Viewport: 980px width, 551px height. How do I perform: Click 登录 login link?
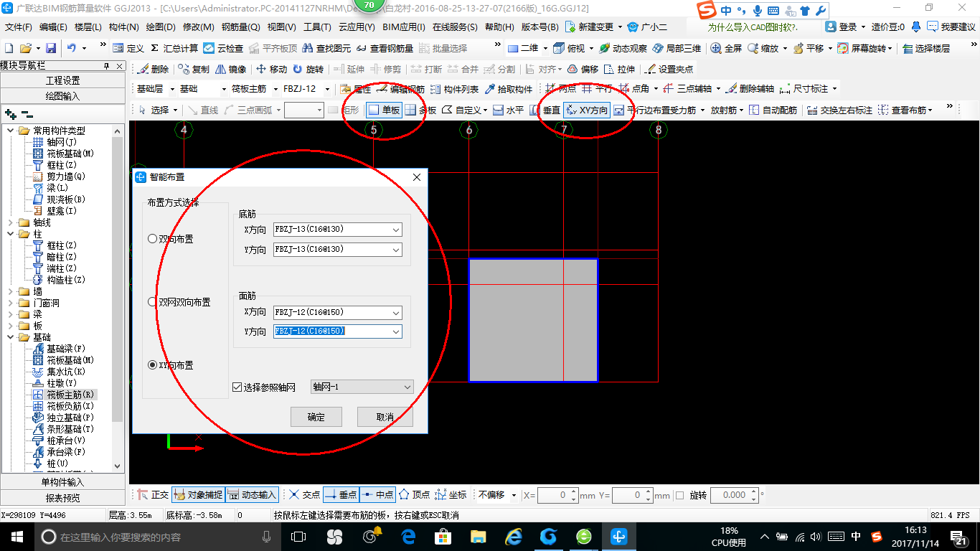click(x=842, y=27)
